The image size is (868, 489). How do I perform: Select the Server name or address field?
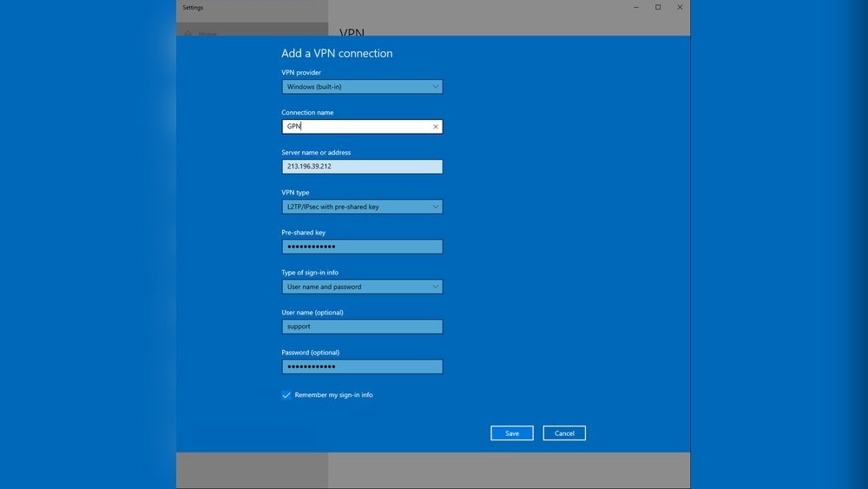[362, 167]
